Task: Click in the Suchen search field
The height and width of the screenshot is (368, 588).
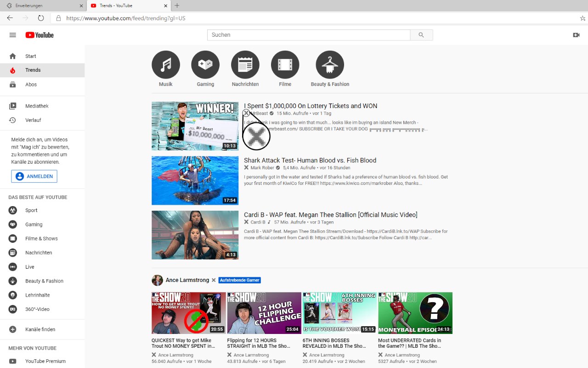Action: tap(309, 35)
